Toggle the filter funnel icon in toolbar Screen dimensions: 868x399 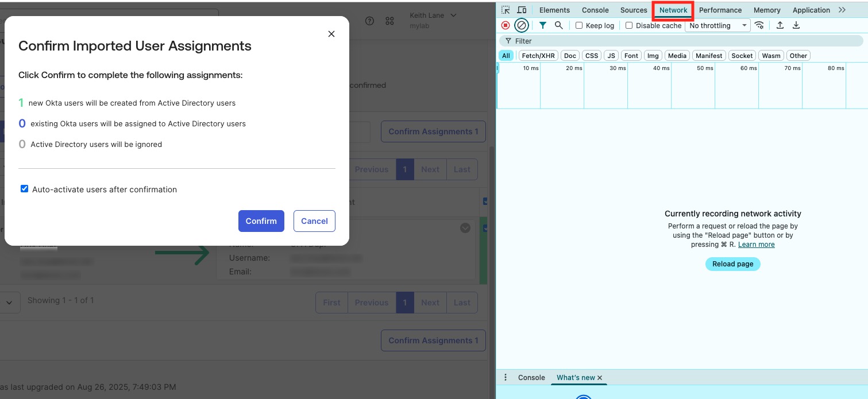tap(543, 25)
